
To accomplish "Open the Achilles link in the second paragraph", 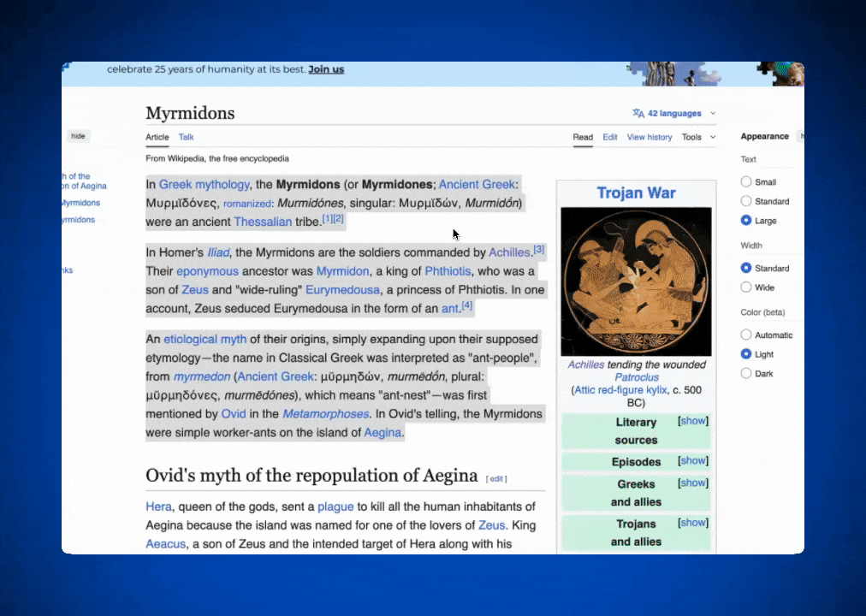I will pyautogui.click(x=509, y=252).
